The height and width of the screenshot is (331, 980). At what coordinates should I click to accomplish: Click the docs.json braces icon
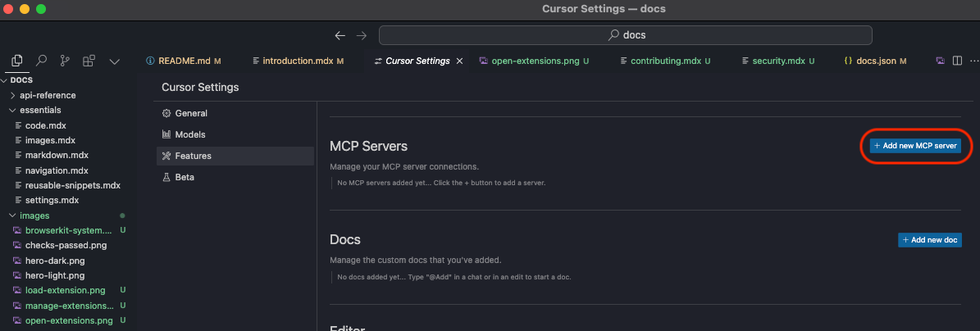point(848,61)
